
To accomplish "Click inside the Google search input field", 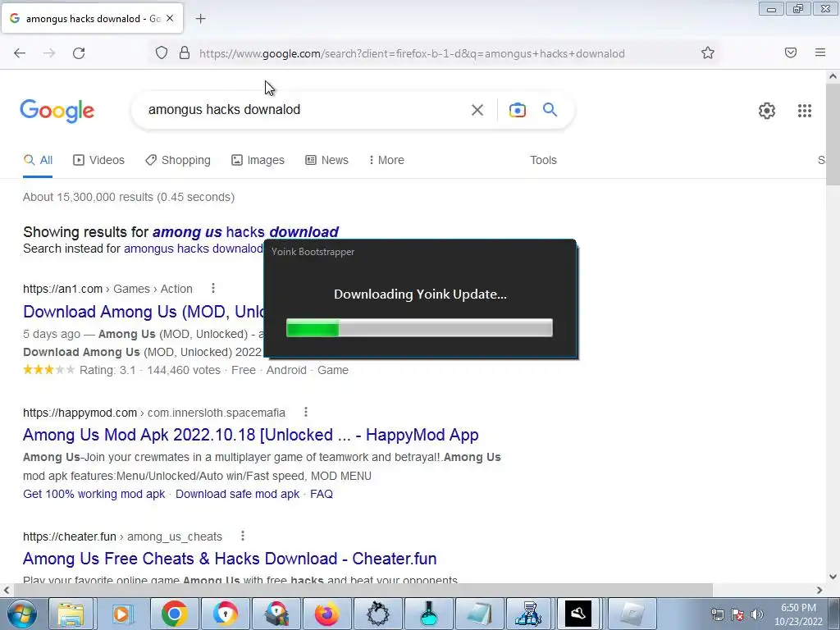I will [305, 110].
